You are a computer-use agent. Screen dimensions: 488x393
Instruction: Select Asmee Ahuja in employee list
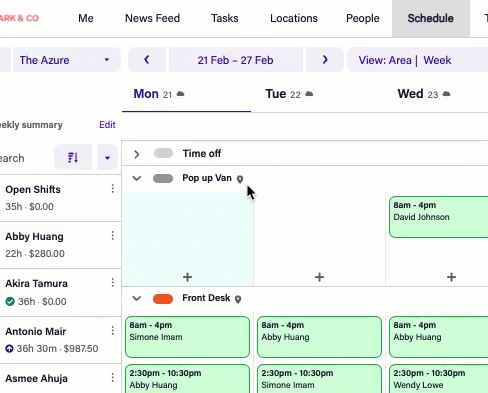click(x=60, y=379)
